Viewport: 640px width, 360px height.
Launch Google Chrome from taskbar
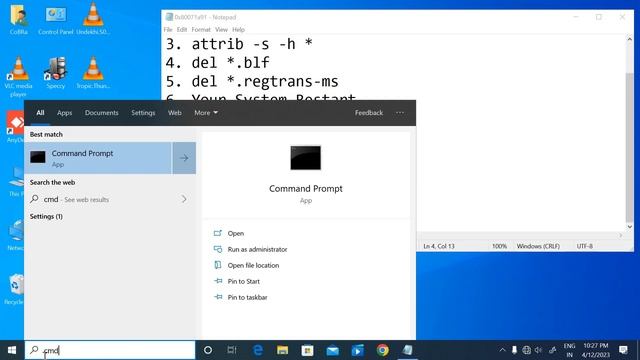pyautogui.click(x=382, y=350)
